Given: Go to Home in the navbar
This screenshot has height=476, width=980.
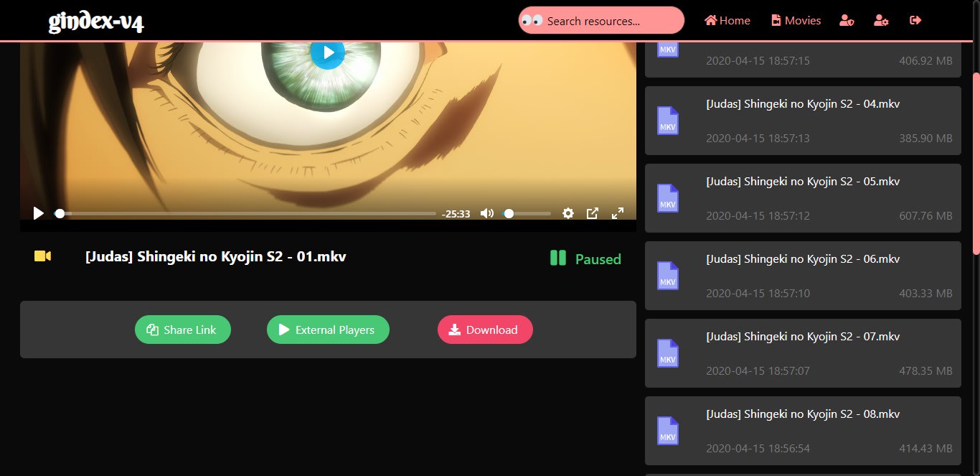Looking at the screenshot, I should click(727, 21).
